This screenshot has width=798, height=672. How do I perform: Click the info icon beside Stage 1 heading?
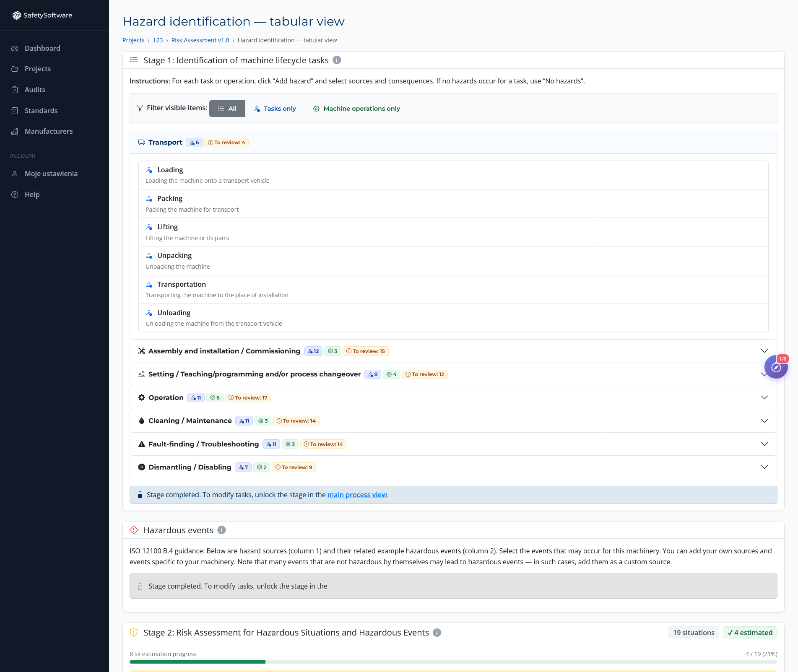pyautogui.click(x=337, y=60)
